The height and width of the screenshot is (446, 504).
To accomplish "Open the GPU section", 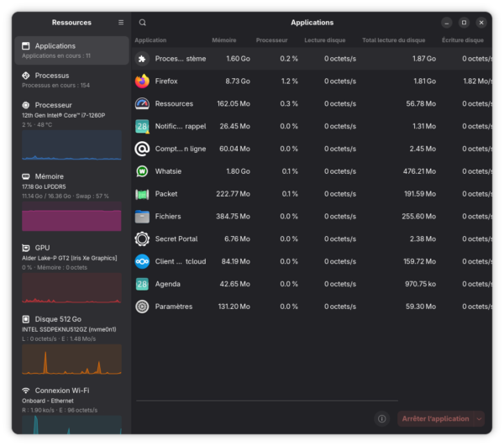I will coord(71,274).
